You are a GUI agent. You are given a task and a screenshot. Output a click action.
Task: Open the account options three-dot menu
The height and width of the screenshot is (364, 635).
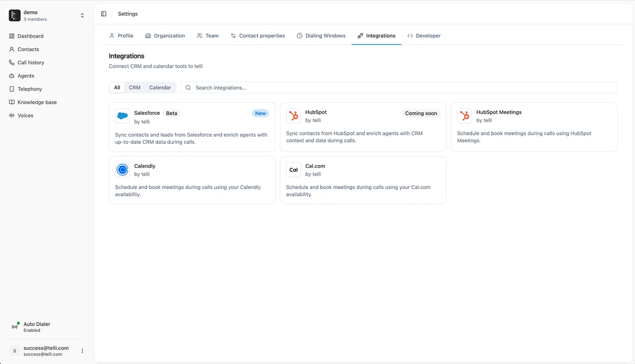82,351
